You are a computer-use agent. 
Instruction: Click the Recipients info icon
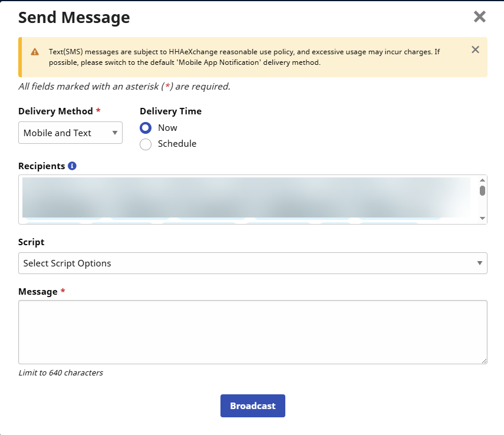pos(72,166)
